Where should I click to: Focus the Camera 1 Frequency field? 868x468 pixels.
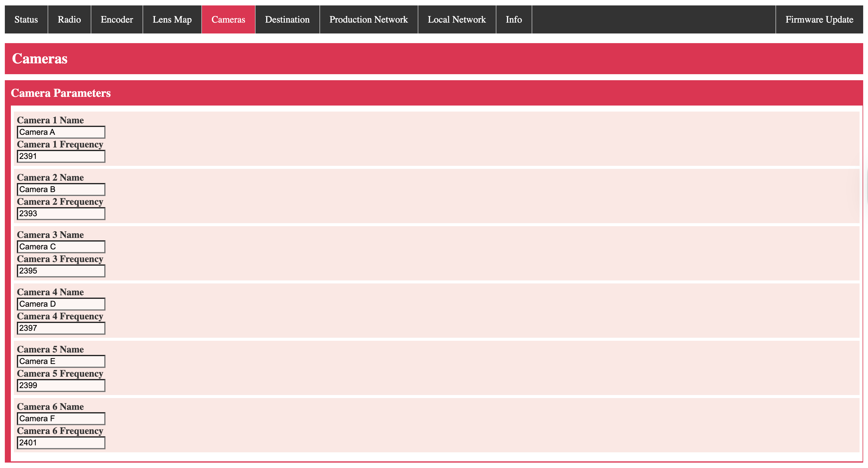[61, 157]
